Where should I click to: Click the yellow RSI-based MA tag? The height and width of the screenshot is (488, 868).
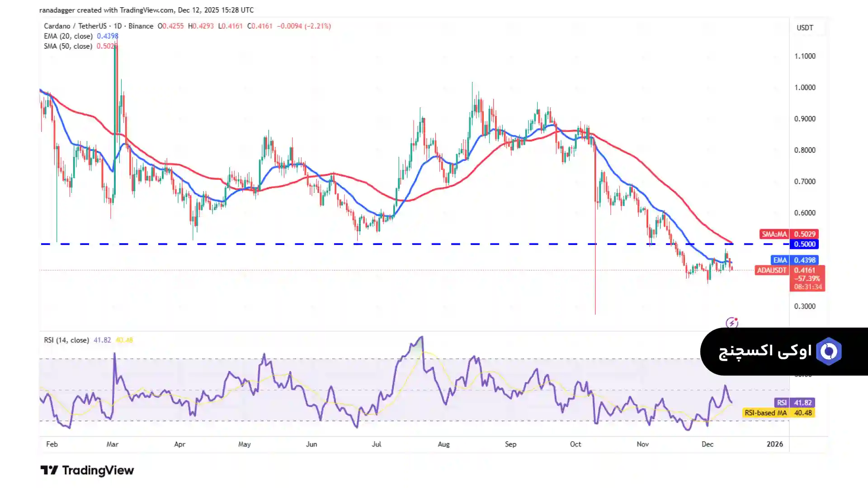(765, 413)
